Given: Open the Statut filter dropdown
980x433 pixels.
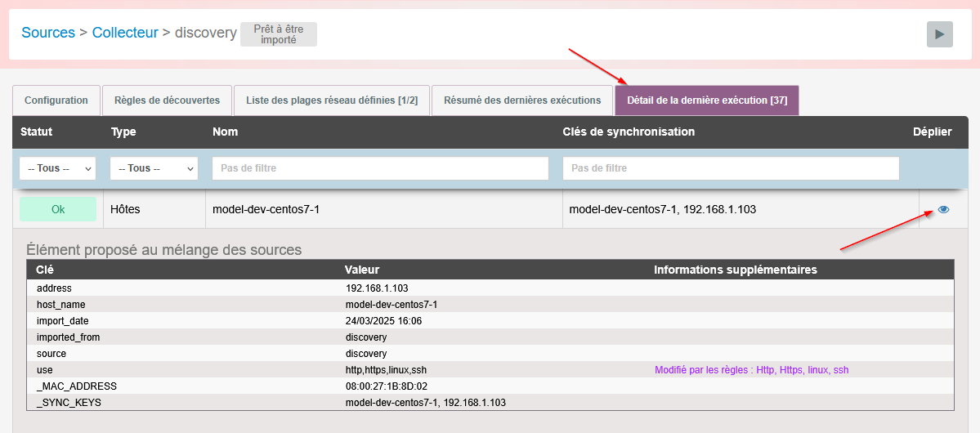Looking at the screenshot, I should coord(57,168).
